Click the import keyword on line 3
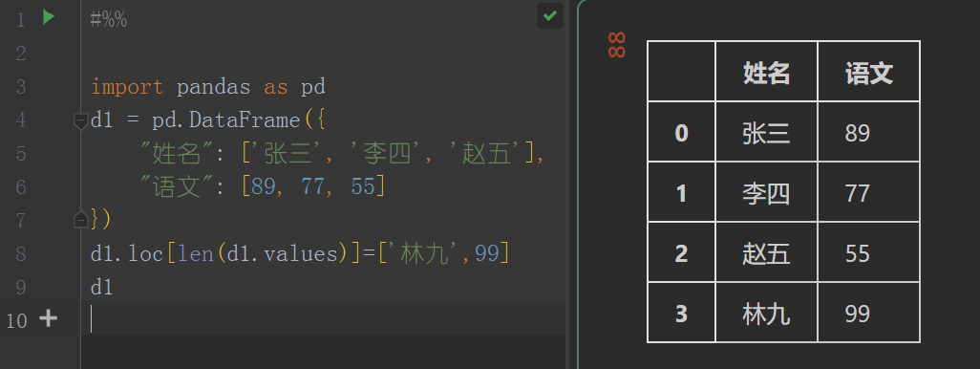980x369 pixels. click(127, 87)
